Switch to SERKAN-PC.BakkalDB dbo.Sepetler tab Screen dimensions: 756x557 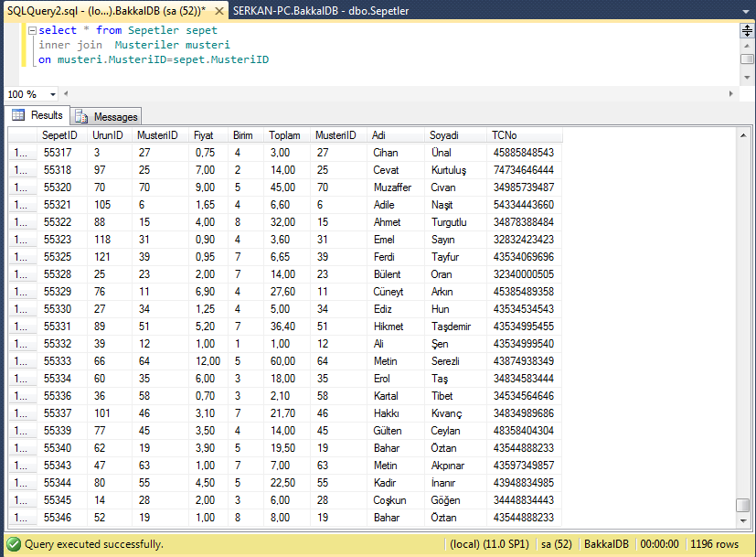coord(321,11)
